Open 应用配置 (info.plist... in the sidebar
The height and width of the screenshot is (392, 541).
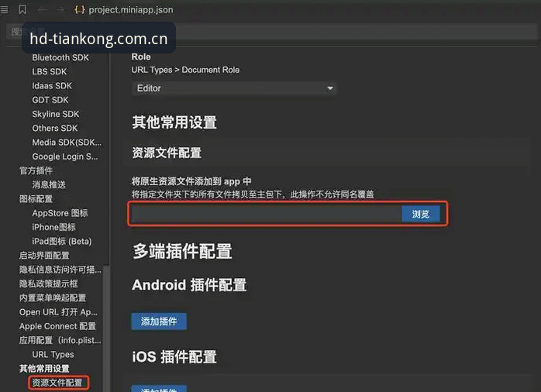60,340
